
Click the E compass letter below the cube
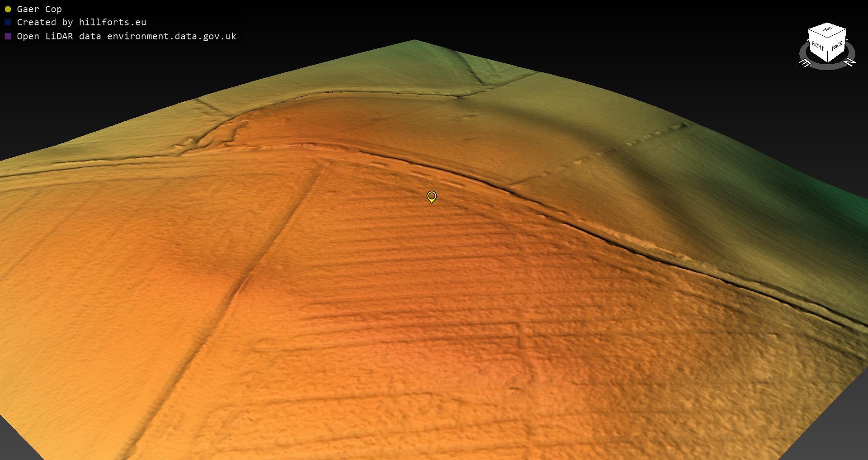[805, 63]
